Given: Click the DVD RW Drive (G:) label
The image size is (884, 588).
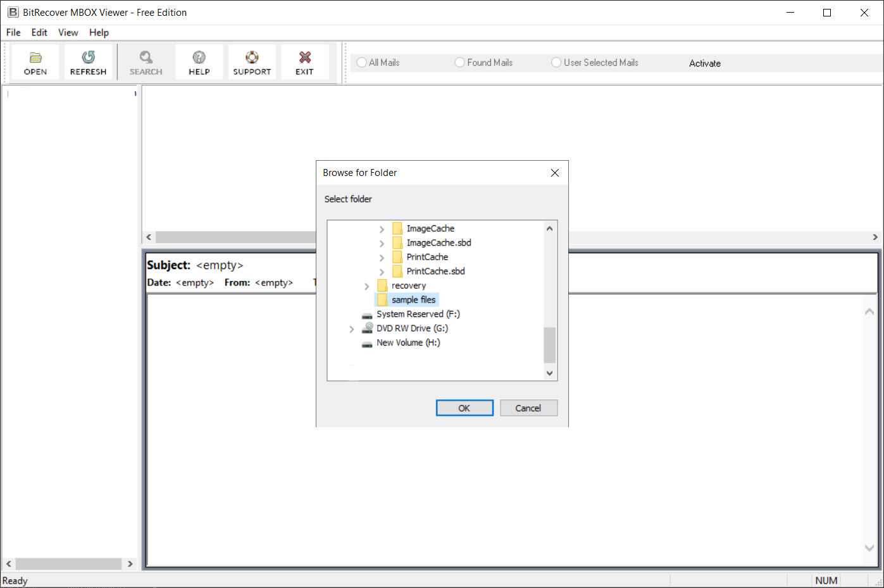Looking at the screenshot, I should [413, 328].
